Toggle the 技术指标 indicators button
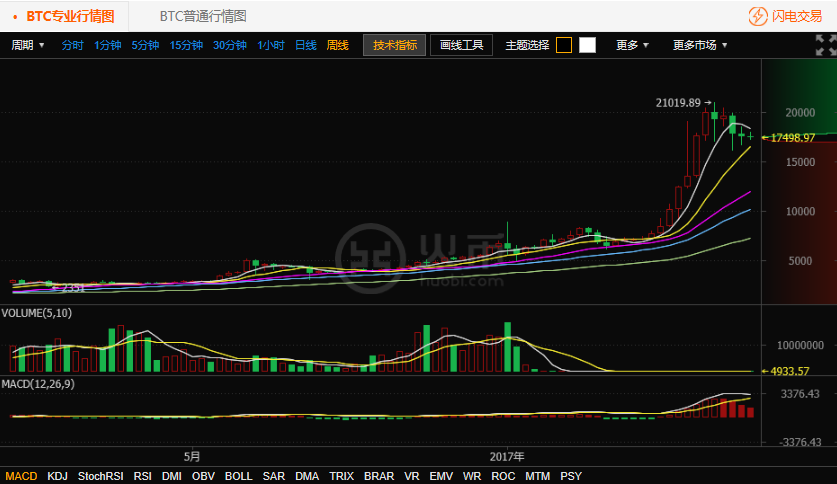 click(394, 45)
